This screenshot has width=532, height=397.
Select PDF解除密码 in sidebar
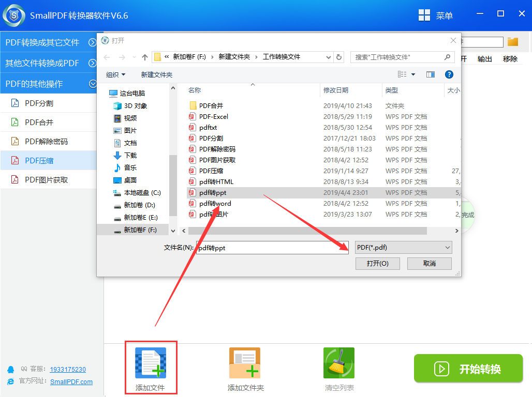click(49, 141)
